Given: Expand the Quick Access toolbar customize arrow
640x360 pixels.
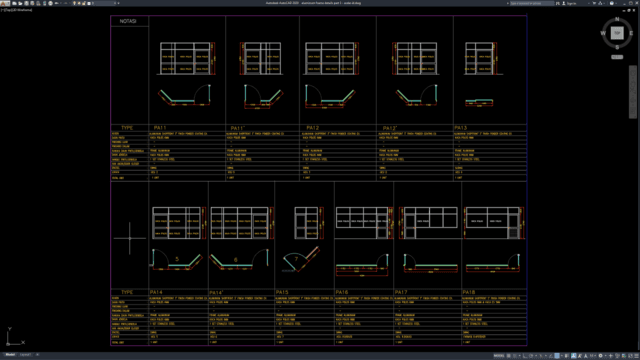Looking at the screenshot, I should 118,3.
